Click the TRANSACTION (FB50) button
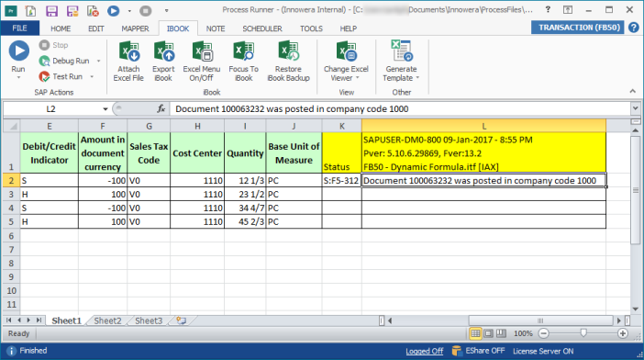 (579, 28)
